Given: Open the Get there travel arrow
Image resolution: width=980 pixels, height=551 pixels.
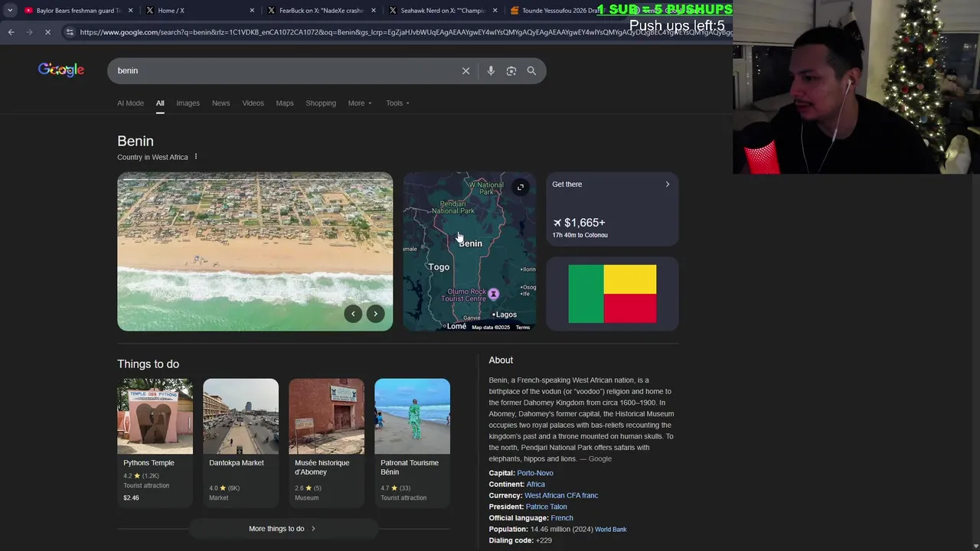Looking at the screenshot, I should [x=667, y=184].
